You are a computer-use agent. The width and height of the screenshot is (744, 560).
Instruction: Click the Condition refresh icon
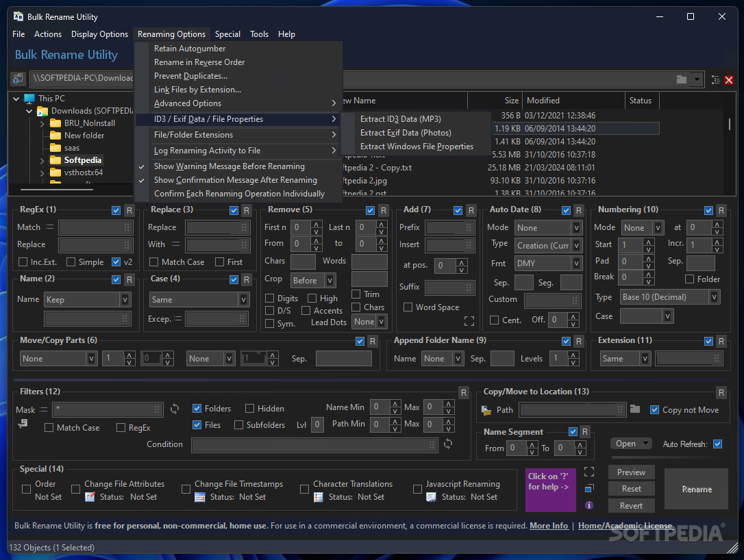[448, 444]
